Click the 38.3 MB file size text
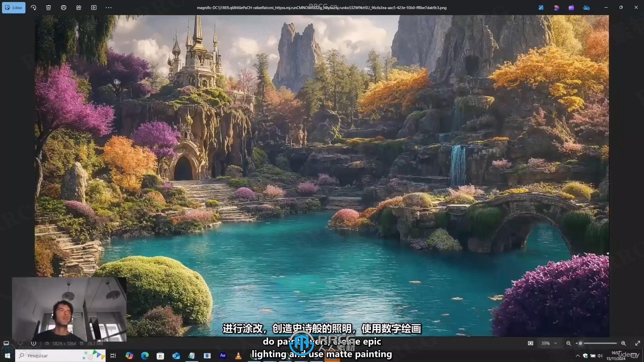This screenshot has width=644, height=362. tap(95, 344)
